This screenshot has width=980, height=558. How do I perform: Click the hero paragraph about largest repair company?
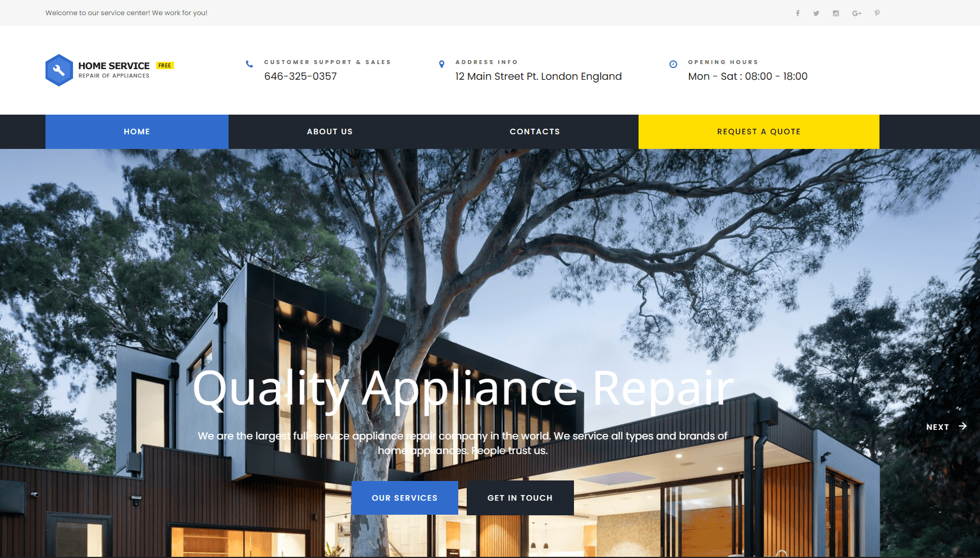pyautogui.click(x=463, y=443)
